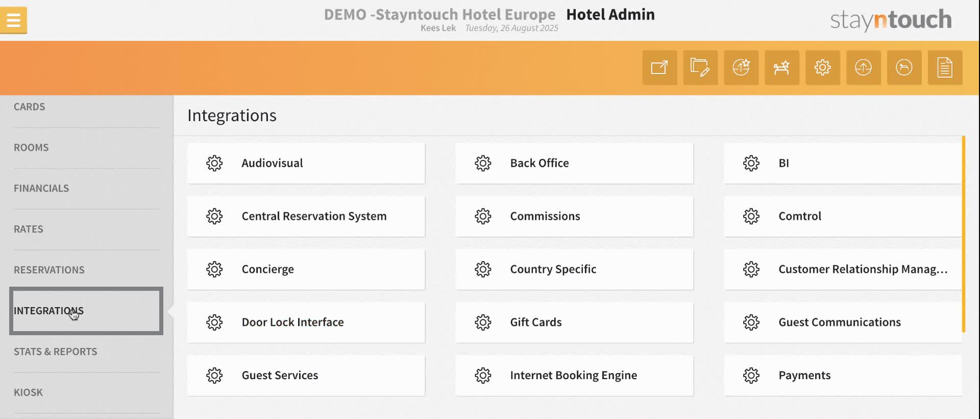Open the Payments integration label
980x419 pixels.
pyautogui.click(x=804, y=376)
